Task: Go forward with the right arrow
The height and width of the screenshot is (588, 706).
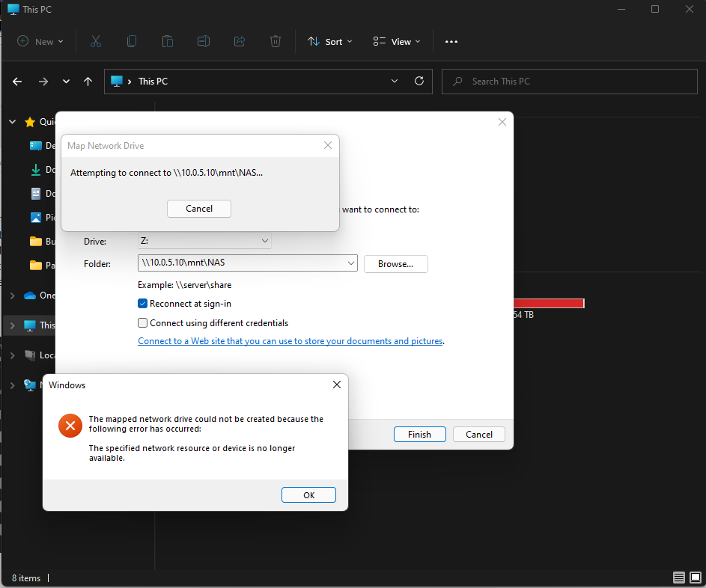Action: [43, 82]
